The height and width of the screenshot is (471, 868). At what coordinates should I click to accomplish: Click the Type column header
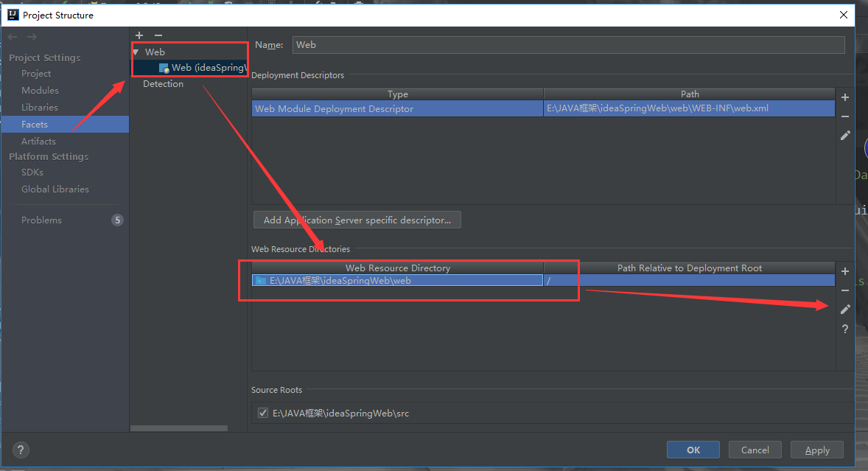pyautogui.click(x=397, y=94)
